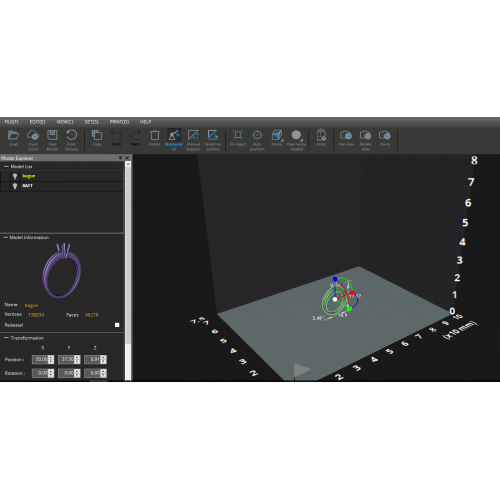The height and width of the screenshot is (500, 500).
Task: Click the Load folder icon
Action: click(13, 135)
